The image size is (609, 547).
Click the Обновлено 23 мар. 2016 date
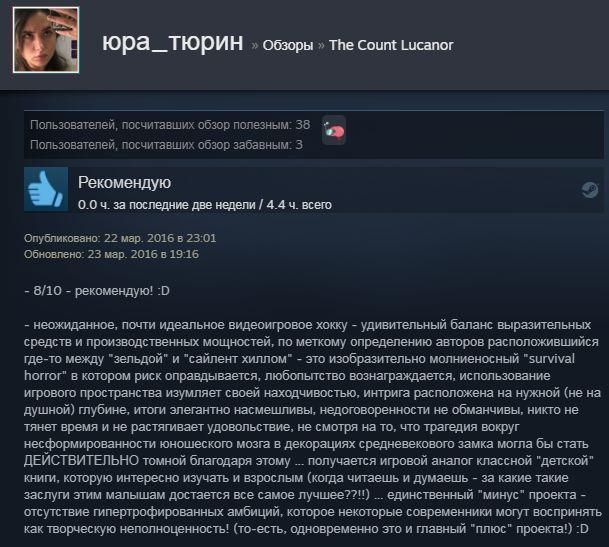pos(111,254)
